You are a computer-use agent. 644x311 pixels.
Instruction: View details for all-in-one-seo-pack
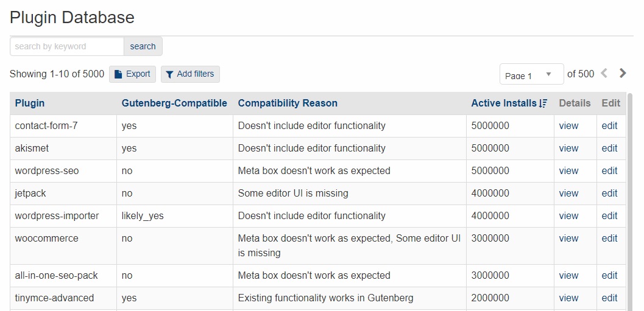point(568,275)
